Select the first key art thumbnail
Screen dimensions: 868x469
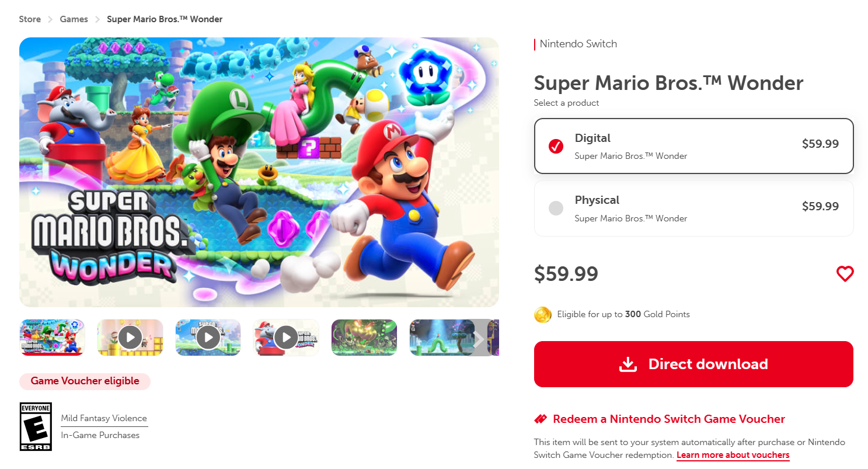coord(52,337)
